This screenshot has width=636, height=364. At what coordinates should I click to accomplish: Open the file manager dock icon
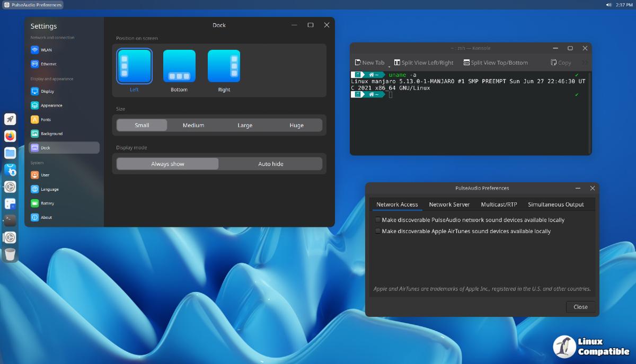pyautogui.click(x=10, y=153)
